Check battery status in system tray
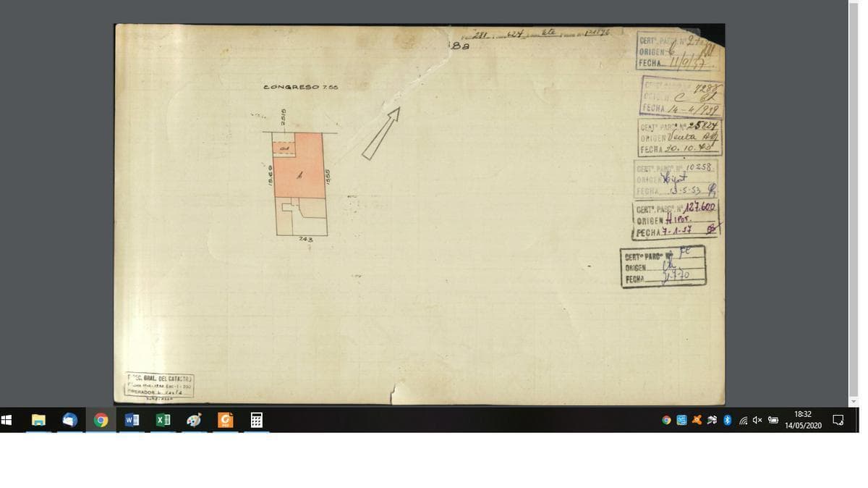Viewport: 868px width, 488px height. [x=773, y=420]
